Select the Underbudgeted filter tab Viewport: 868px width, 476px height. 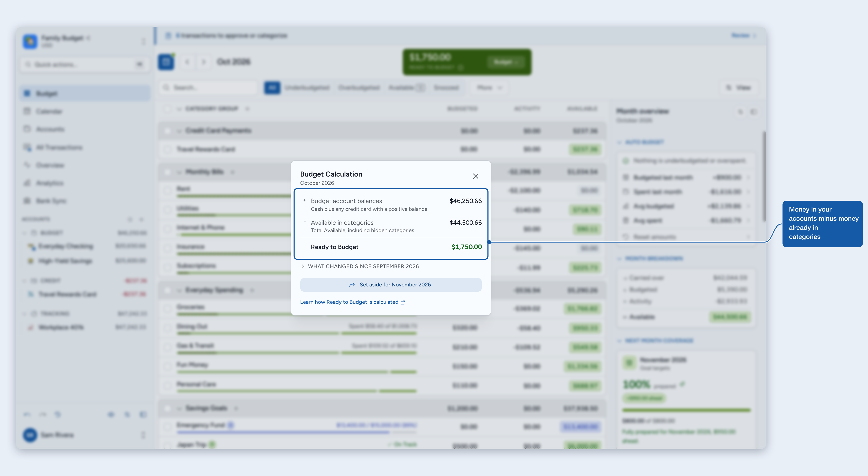(x=307, y=88)
